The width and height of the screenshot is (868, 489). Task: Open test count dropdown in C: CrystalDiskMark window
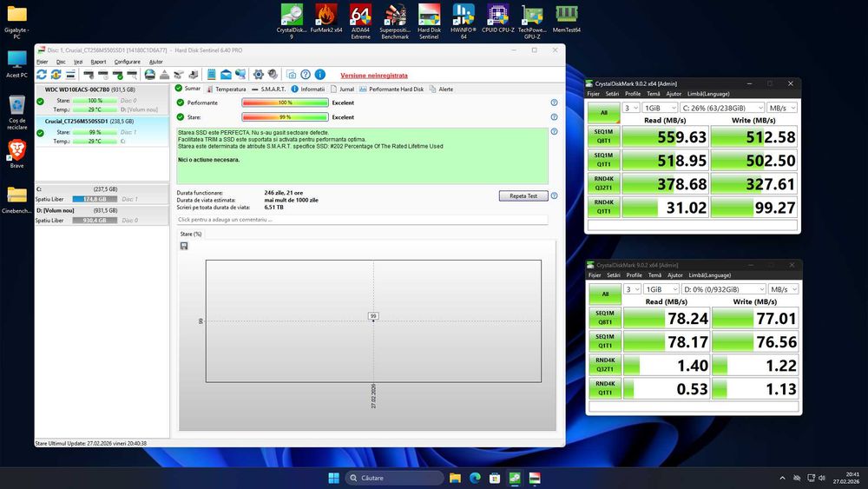(631, 108)
